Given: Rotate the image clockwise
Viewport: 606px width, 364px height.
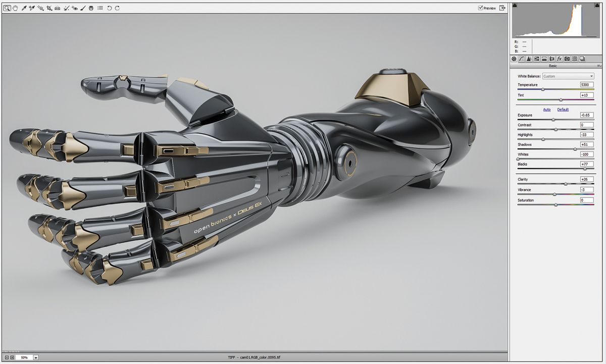Looking at the screenshot, I should (x=117, y=8).
